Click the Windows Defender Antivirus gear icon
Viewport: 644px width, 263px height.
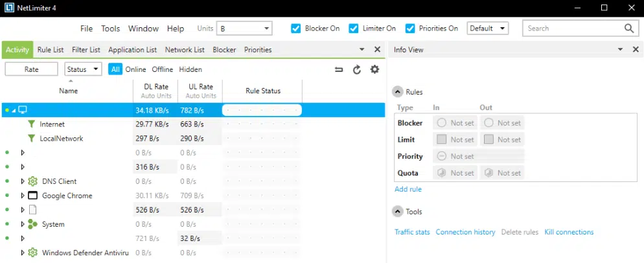point(32,253)
